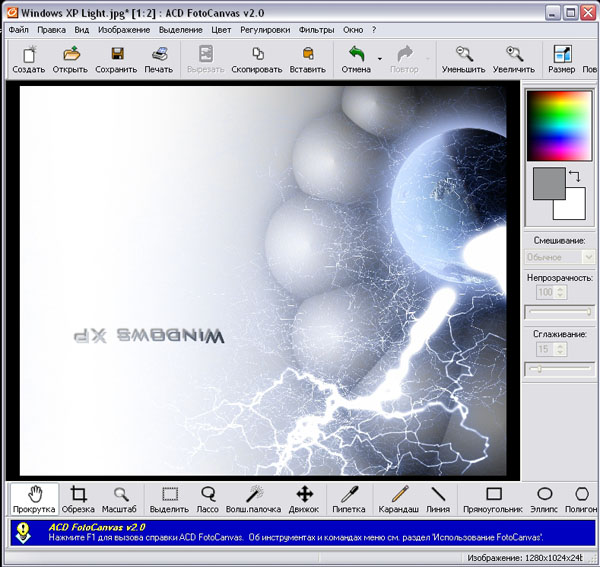Open the Правка menu
This screenshot has width=600, height=567.
coord(51,30)
